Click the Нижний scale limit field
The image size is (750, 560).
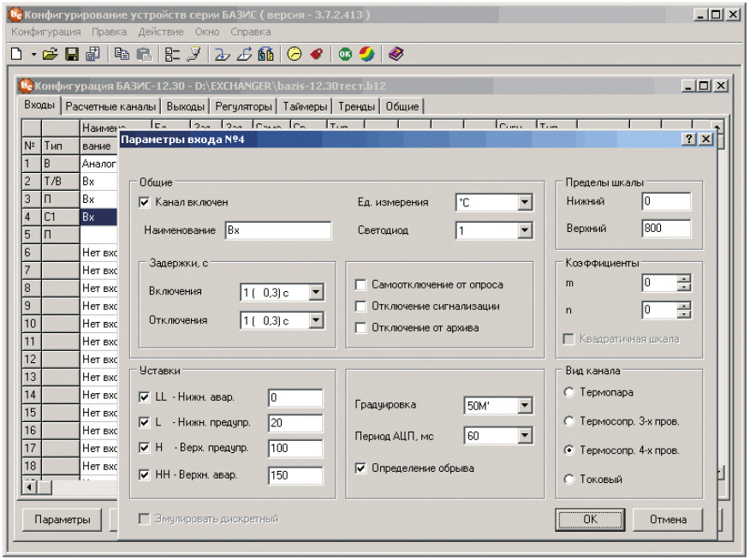666,201
